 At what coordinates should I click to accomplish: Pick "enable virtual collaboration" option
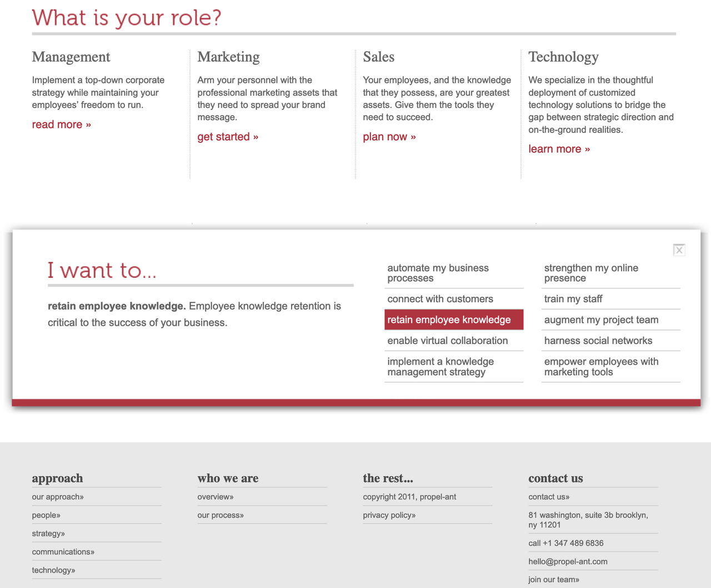448,341
